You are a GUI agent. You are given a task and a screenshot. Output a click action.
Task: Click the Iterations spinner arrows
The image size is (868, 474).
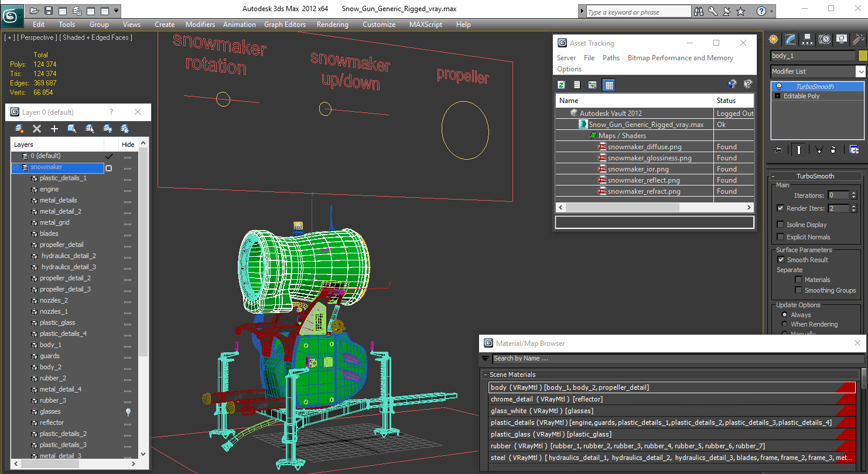pyautogui.click(x=853, y=195)
